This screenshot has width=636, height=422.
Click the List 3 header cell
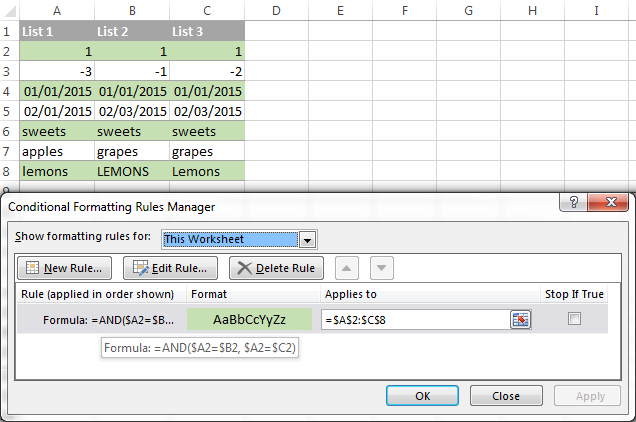coord(207,31)
